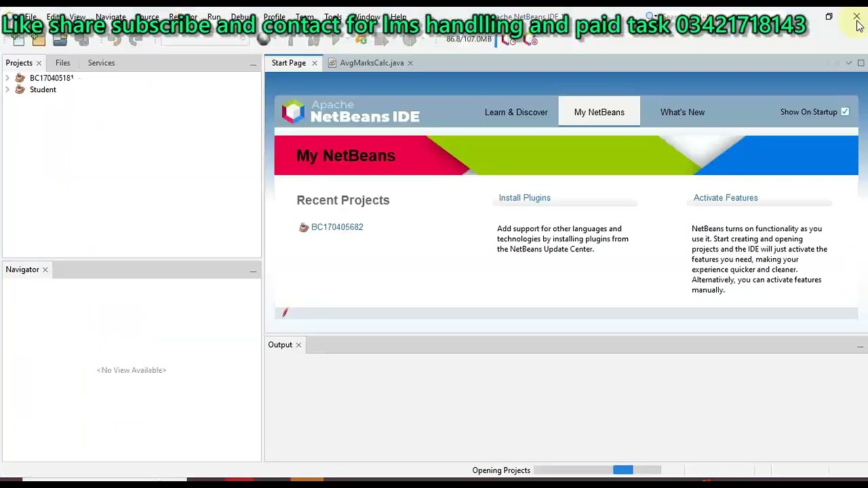
Task: Expand the Student project node
Action: pos(7,89)
